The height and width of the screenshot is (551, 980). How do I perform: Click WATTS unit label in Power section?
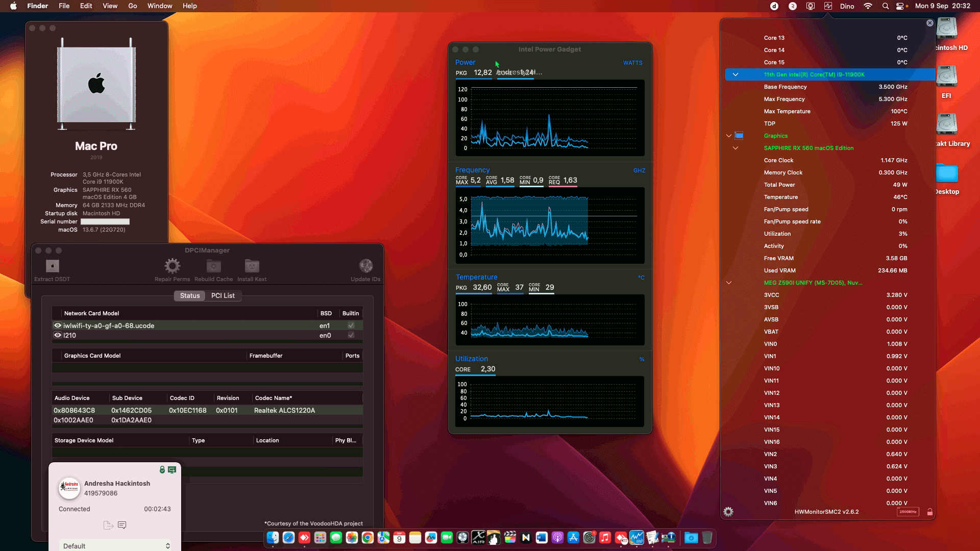(632, 63)
